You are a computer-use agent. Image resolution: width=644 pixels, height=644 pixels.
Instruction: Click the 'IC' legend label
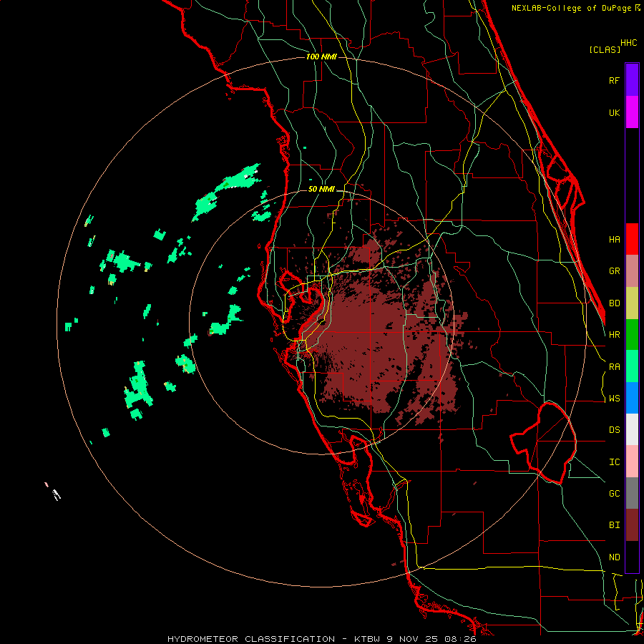tap(614, 462)
